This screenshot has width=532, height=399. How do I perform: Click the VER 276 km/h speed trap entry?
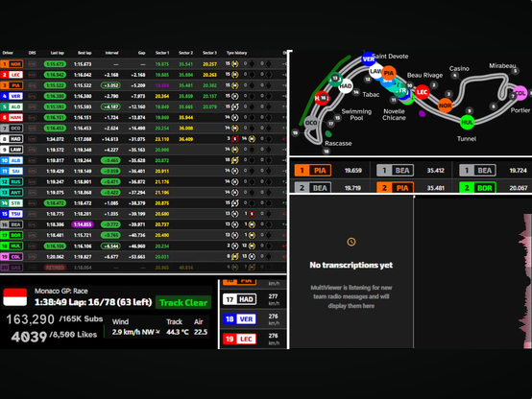click(x=252, y=319)
